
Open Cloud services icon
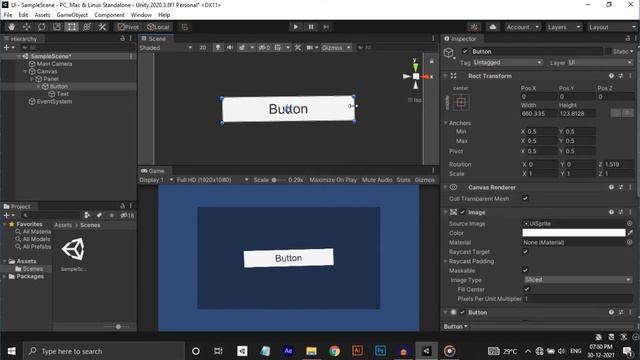pyautogui.click(x=493, y=27)
